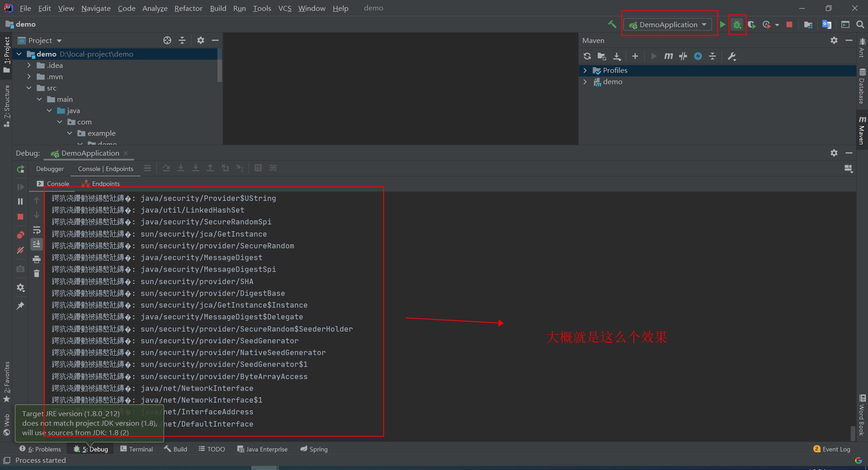
Task: Open the Refactor menu
Action: [188, 8]
